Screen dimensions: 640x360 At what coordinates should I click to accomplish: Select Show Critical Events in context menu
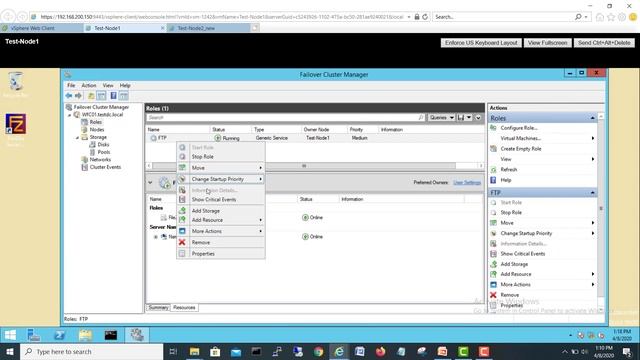[221, 200]
